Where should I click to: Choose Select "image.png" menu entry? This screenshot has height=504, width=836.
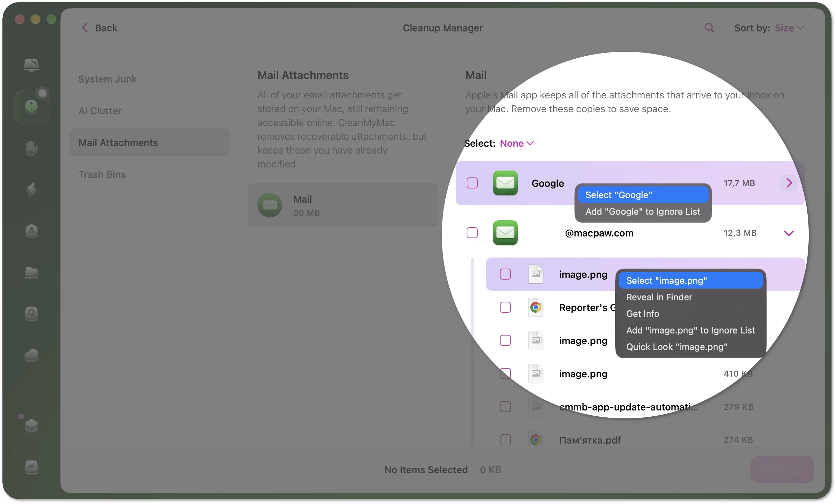[691, 281]
